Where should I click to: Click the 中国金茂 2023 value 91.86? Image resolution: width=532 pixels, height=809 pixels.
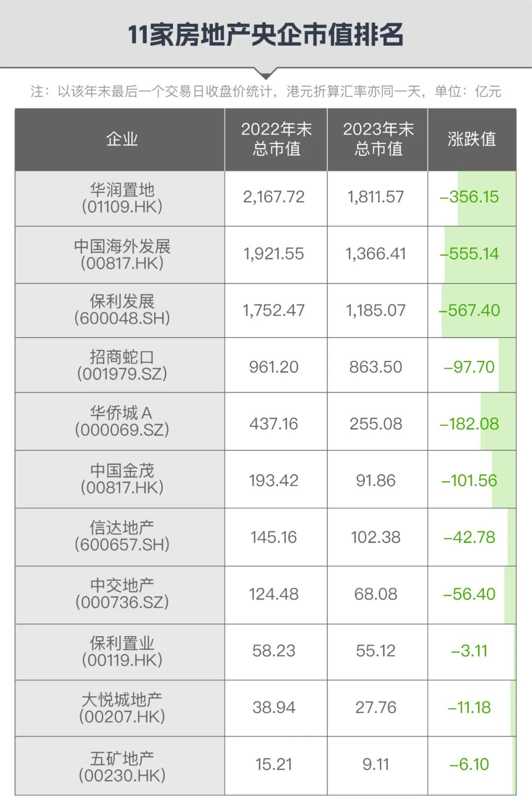pyautogui.click(x=376, y=480)
